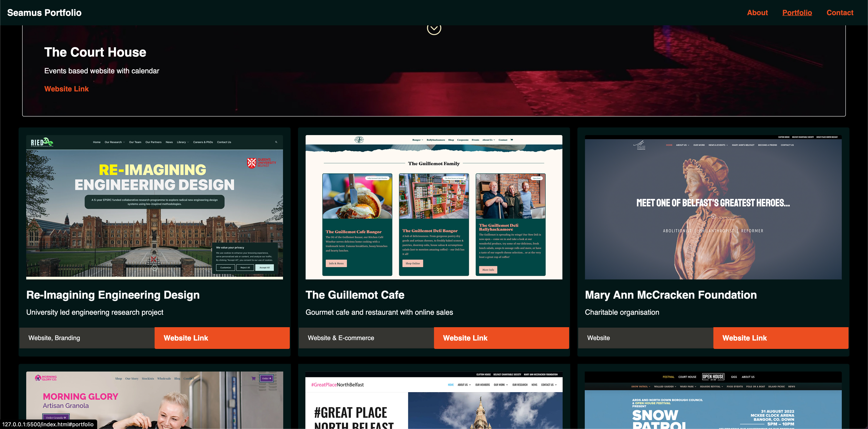Screen dimensions: 868x429
Task: Click Shop Online button in Guillemot thumbnail
Action: click(x=413, y=263)
